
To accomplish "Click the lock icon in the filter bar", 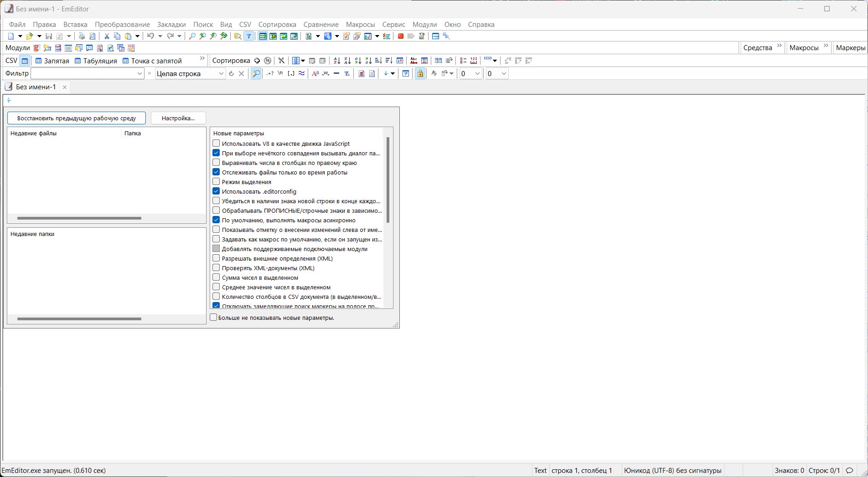I will tap(420, 73).
